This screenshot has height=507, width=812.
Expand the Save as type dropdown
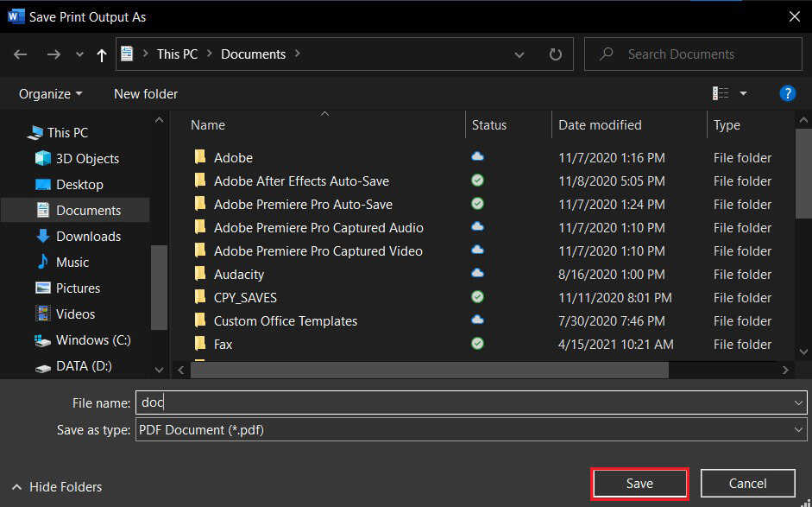(798, 429)
